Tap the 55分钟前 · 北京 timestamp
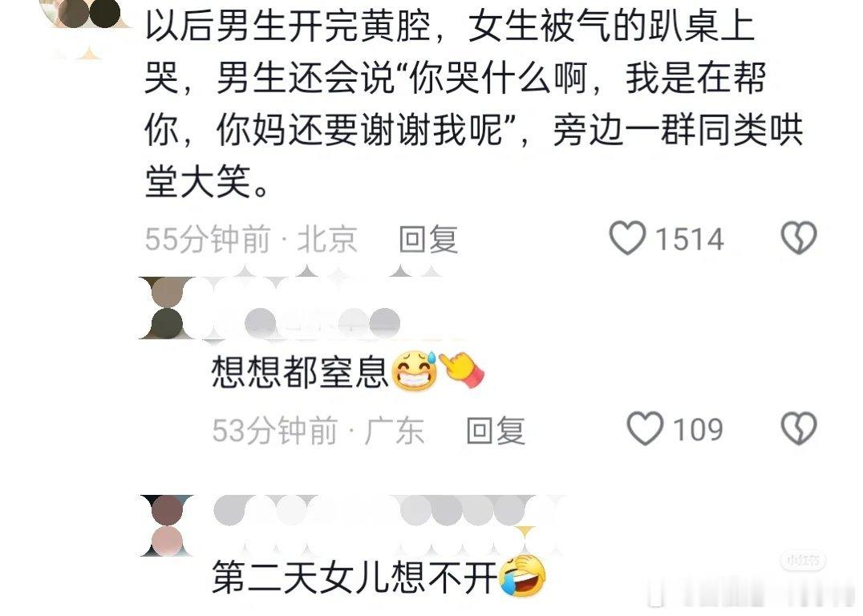 tap(251, 239)
